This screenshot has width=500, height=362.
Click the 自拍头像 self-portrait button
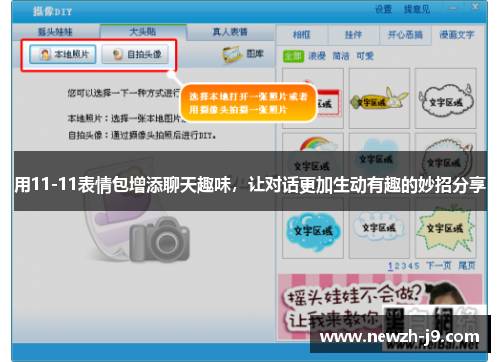click(x=135, y=54)
